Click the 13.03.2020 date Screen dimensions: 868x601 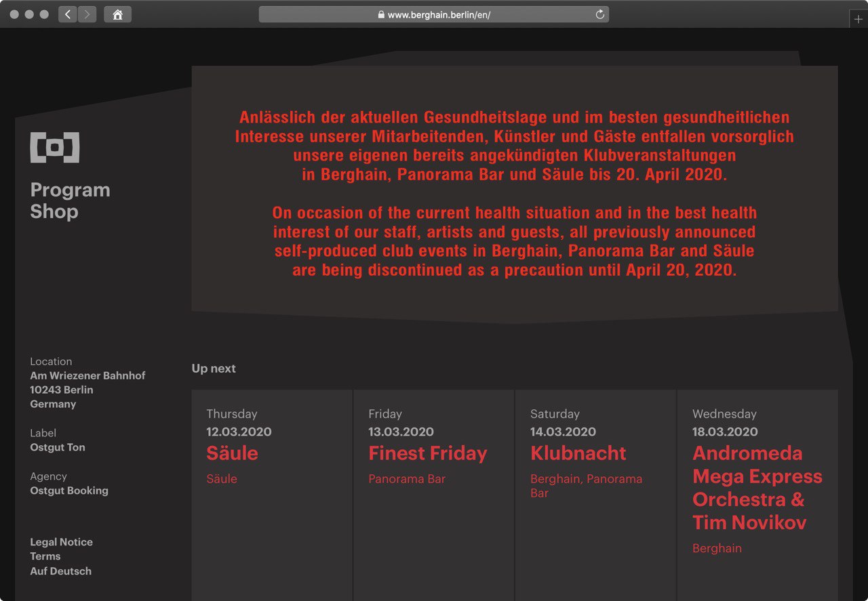pos(401,432)
